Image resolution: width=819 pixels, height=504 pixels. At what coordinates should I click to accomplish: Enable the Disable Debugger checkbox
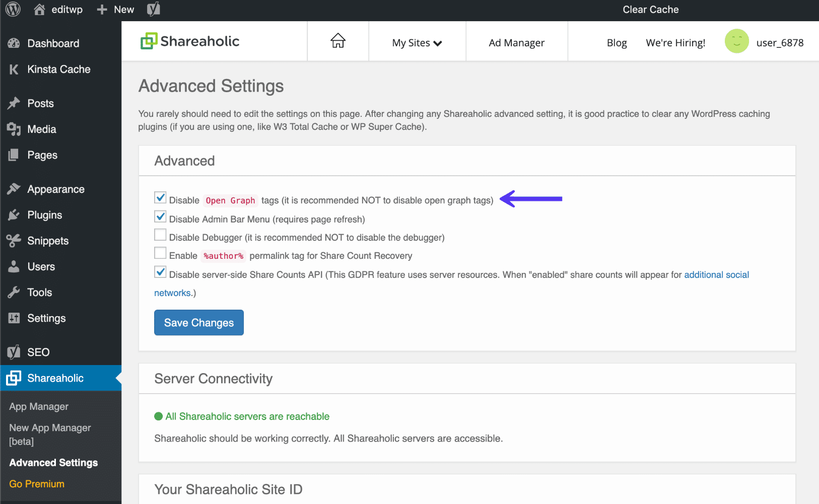(160, 235)
